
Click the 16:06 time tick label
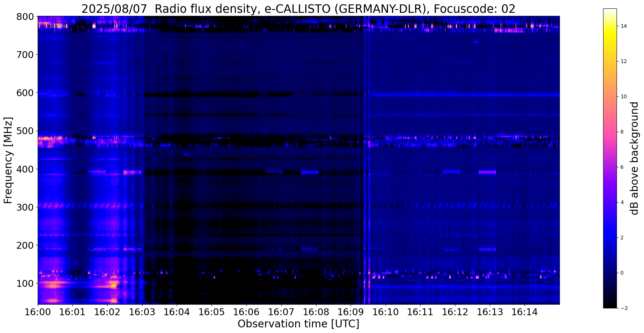click(x=247, y=312)
